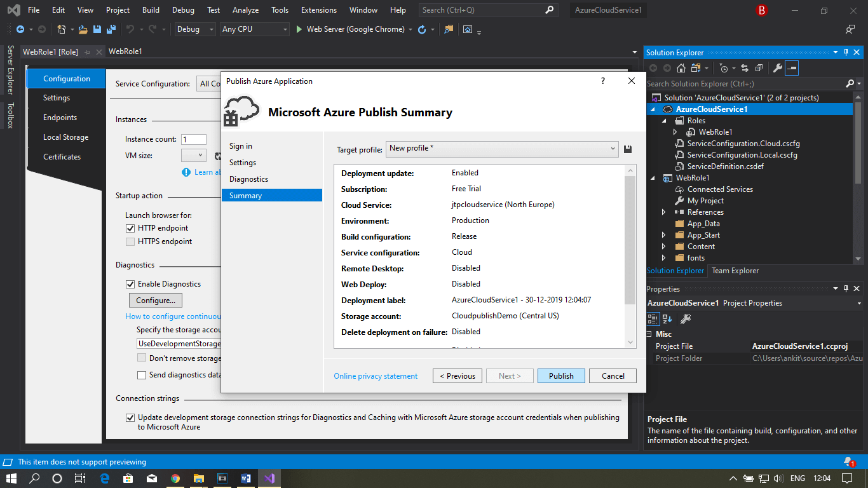Select the Endpoints tab in WebRole1 page
This screenshot has width=868, height=488.
[60, 118]
